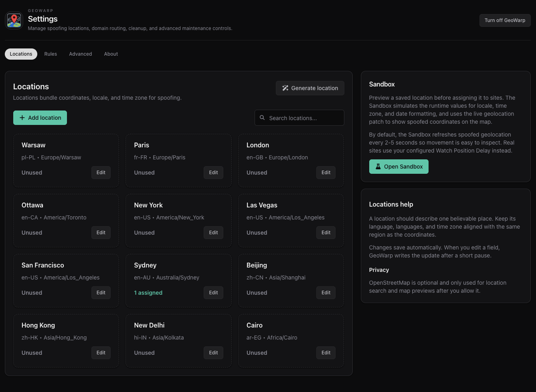This screenshot has width=536, height=392.
Task: Edit the Warsaw location
Action: tap(101, 173)
